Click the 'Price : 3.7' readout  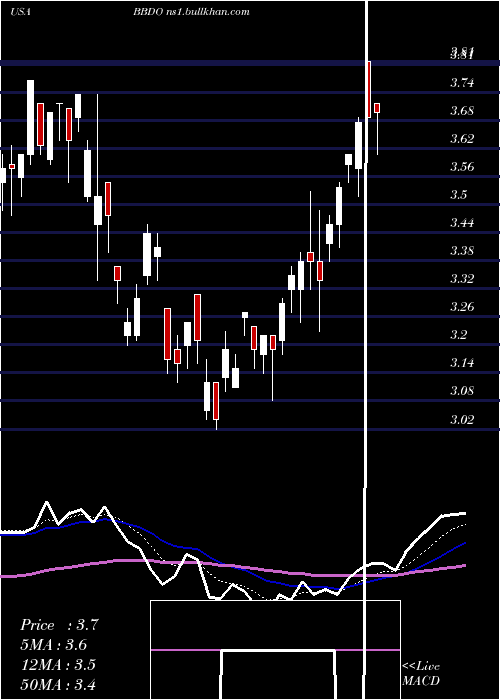tap(59, 625)
